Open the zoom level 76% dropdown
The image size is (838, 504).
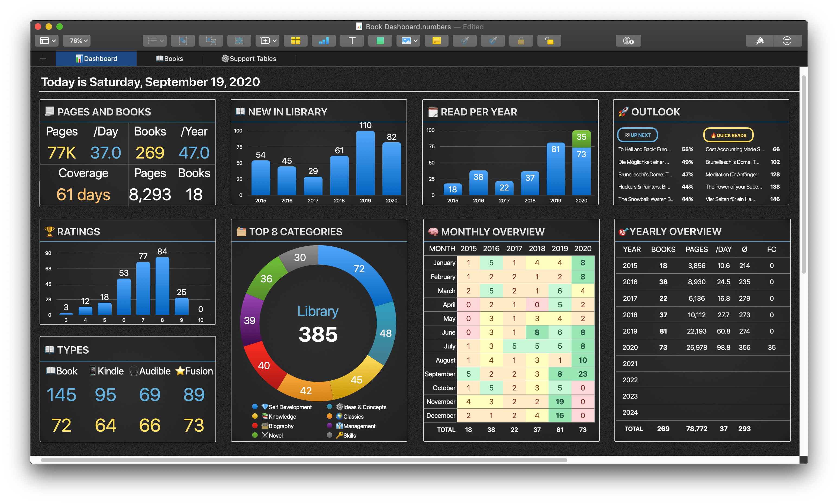76,40
